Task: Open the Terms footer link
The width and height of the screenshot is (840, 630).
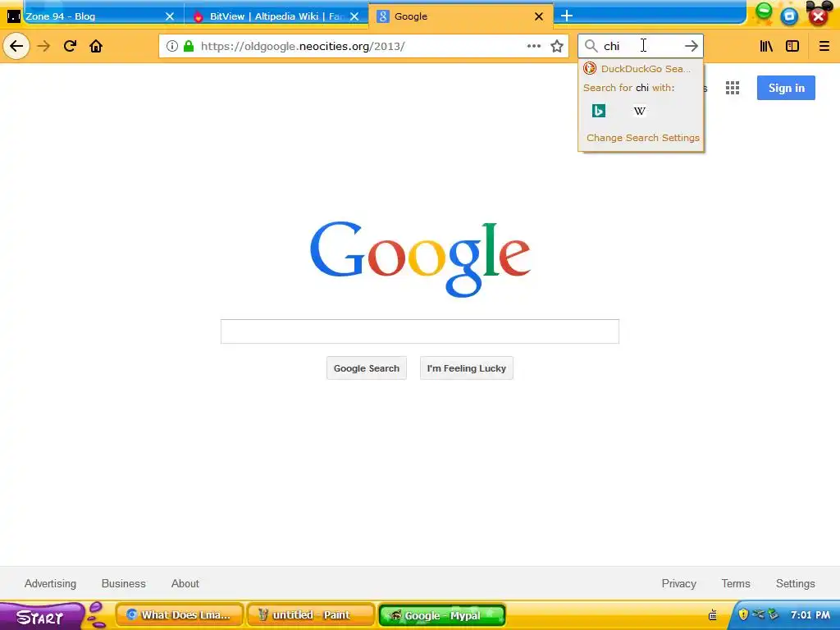Action: [736, 583]
